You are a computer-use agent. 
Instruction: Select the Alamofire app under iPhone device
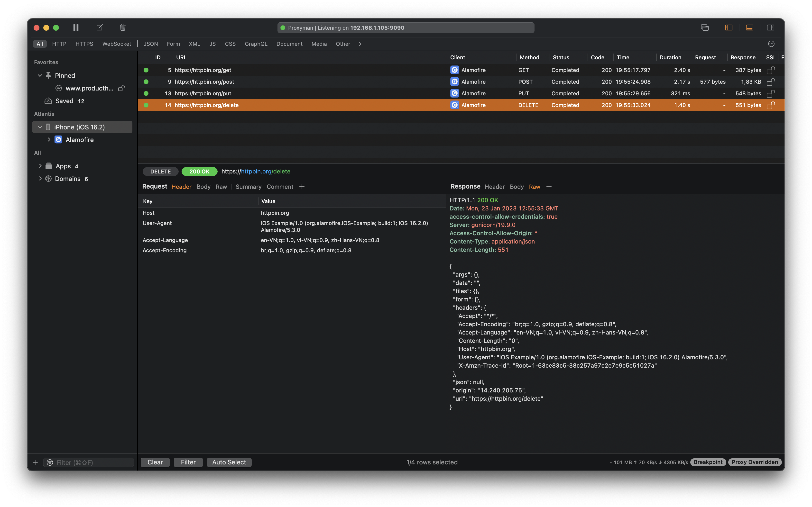80,139
